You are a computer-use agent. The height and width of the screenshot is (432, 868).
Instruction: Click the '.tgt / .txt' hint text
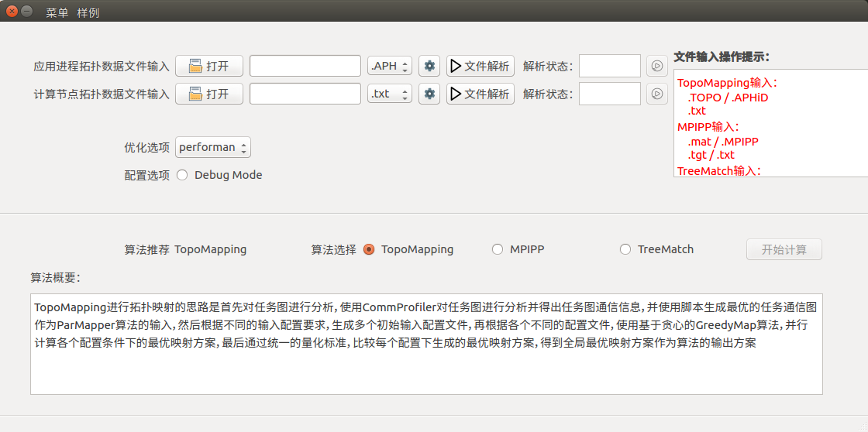pos(711,155)
